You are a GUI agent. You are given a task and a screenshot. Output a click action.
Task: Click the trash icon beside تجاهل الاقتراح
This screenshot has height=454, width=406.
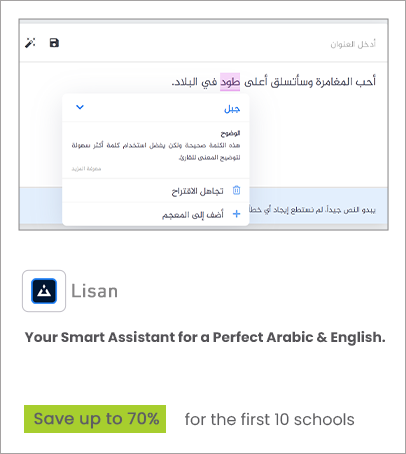[x=236, y=190]
